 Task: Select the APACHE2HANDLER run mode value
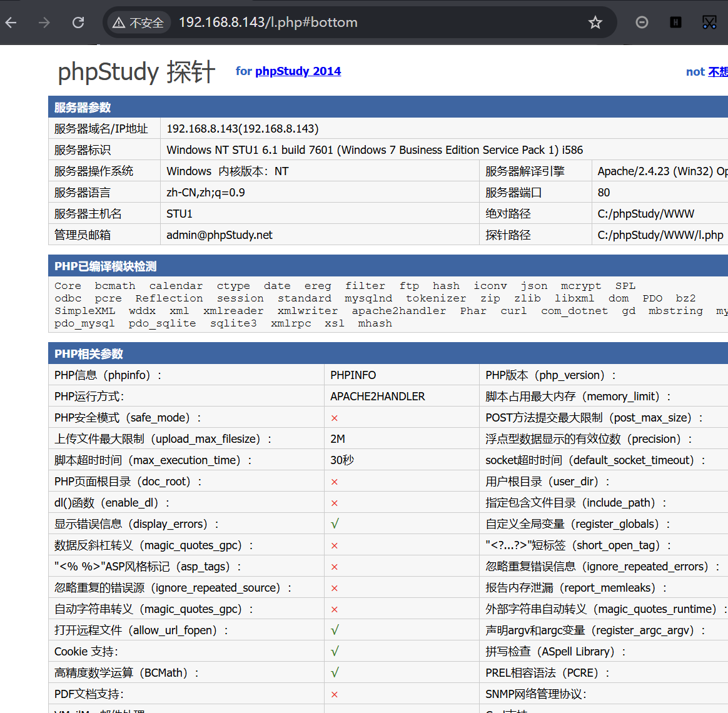point(378,397)
